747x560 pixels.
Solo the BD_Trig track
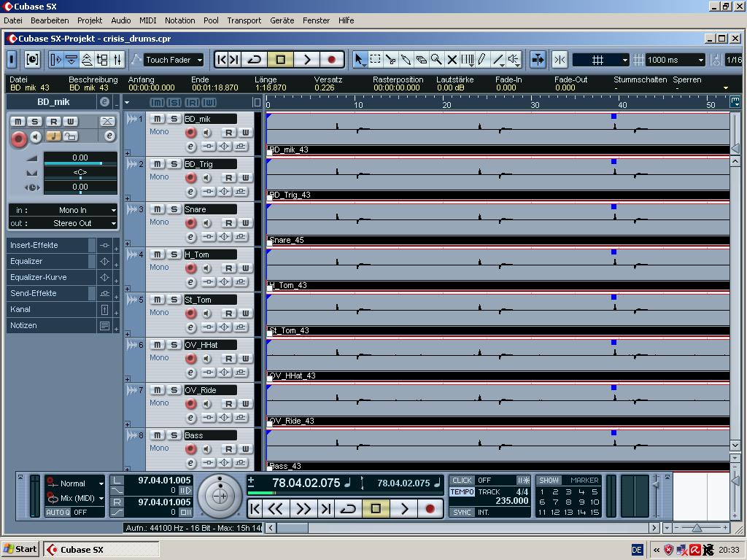click(x=174, y=164)
